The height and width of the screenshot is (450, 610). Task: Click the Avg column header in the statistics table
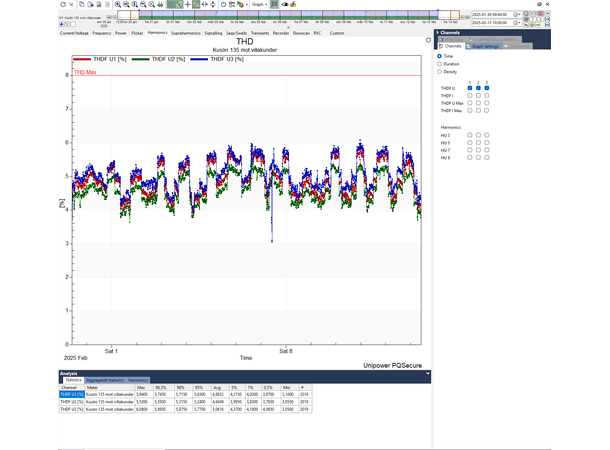[221, 387]
